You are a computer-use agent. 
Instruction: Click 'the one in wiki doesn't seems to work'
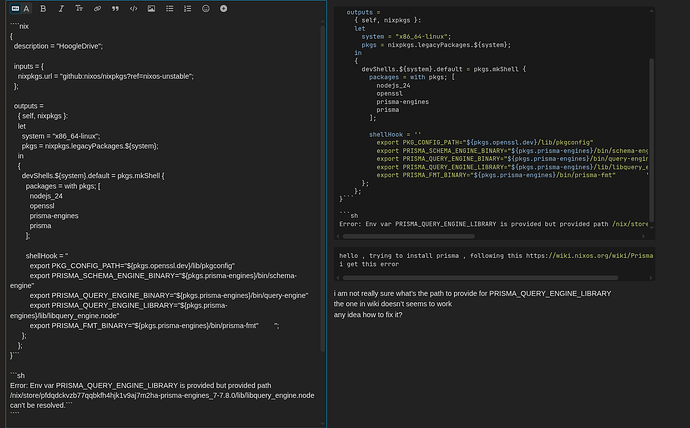click(393, 304)
